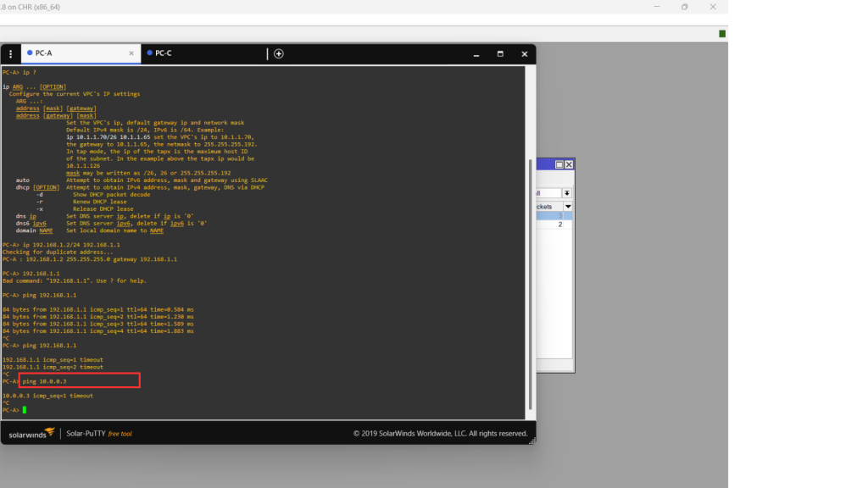Close the blue-titled background window
This screenshot has height=488, width=868.
569,164
